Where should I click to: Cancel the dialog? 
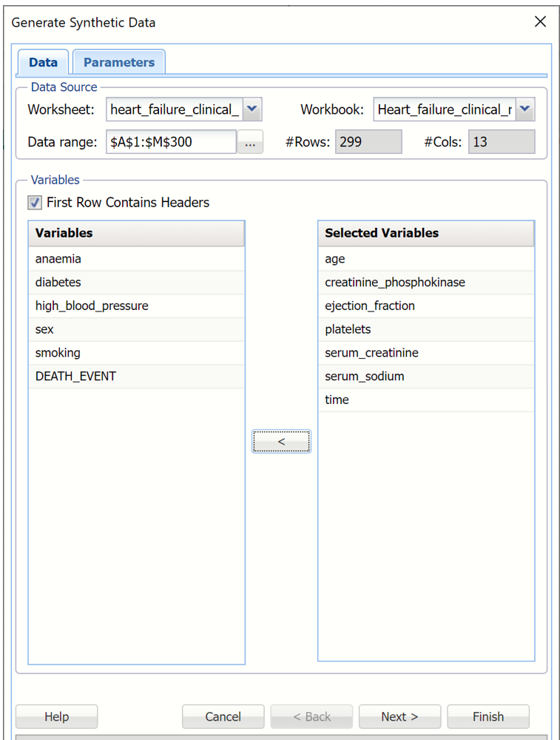pyautogui.click(x=223, y=716)
